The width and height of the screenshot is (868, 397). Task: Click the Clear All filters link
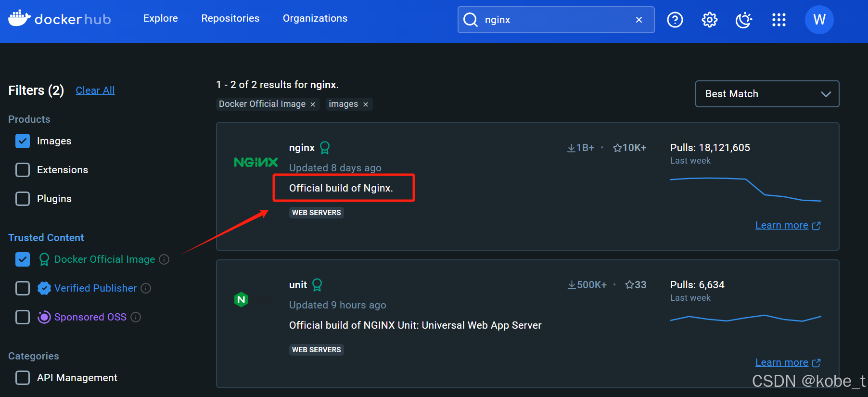95,90
